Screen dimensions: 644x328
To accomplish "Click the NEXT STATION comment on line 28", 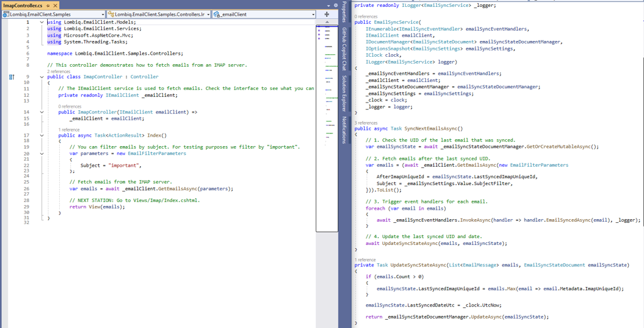I will tap(135, 201).
